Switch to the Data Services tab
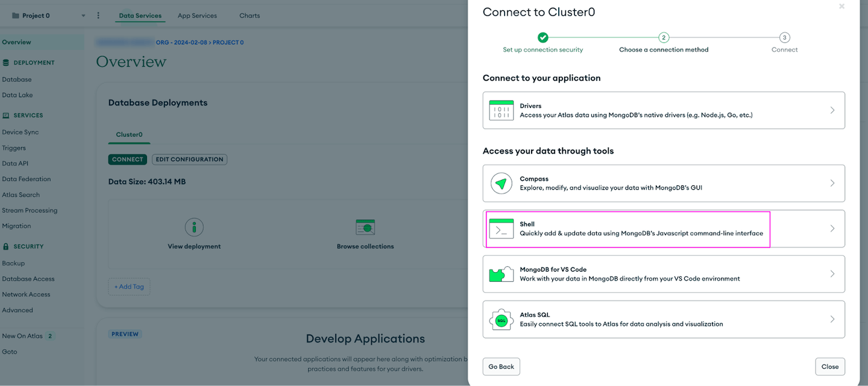The height and width of the screenshot is (386, 868). point(140,16)
